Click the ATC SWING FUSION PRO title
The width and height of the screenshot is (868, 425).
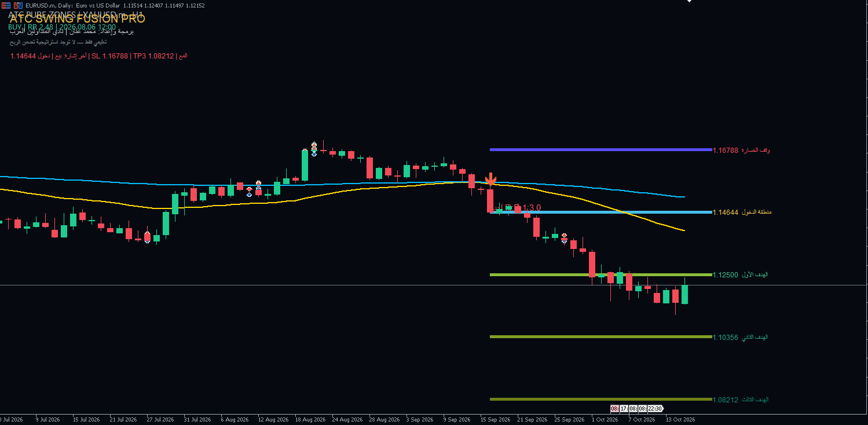77,19
